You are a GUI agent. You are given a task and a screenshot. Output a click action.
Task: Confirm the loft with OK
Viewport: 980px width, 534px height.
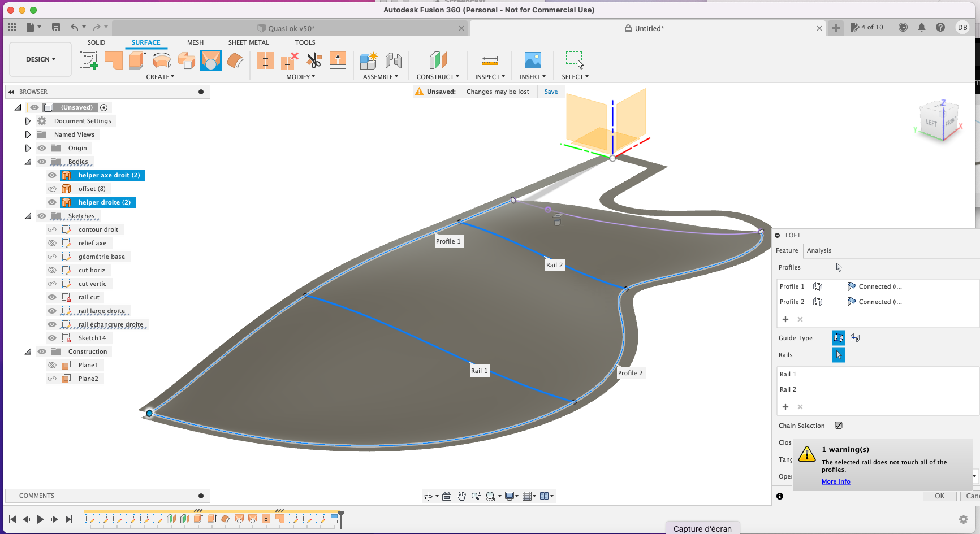939,496
